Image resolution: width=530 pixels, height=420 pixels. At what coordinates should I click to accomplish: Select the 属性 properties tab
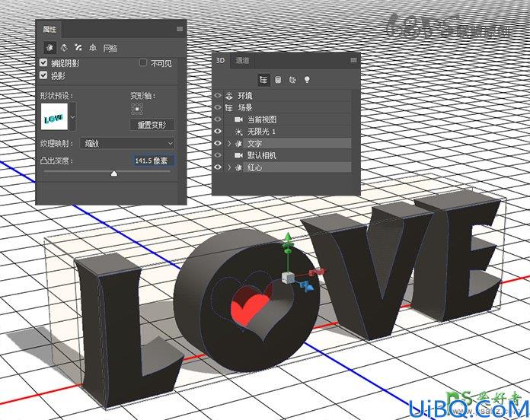point(49,30)
